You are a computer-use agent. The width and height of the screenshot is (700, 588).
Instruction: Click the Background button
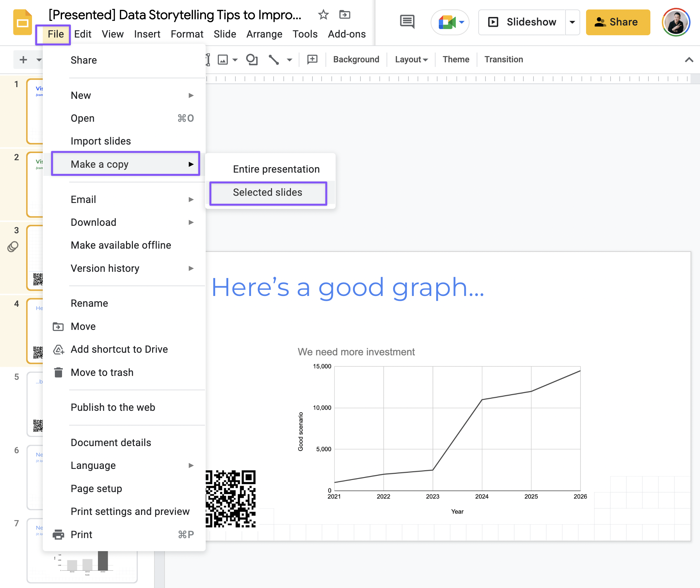click(x=356, y=60)
